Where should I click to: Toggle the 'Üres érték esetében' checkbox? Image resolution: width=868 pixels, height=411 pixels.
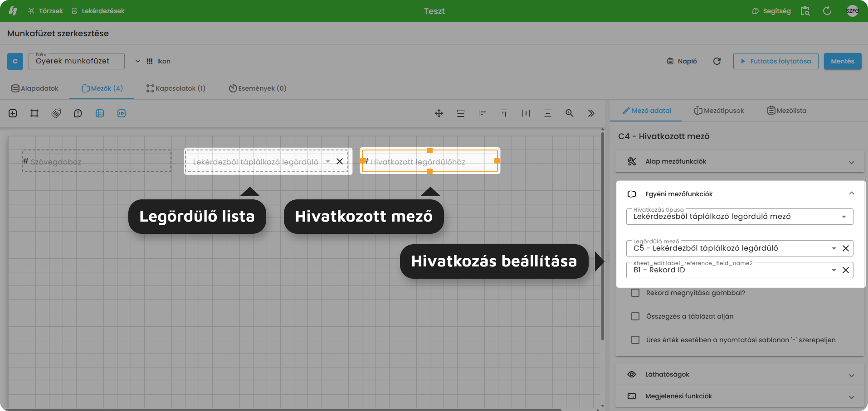pos(635,340)
